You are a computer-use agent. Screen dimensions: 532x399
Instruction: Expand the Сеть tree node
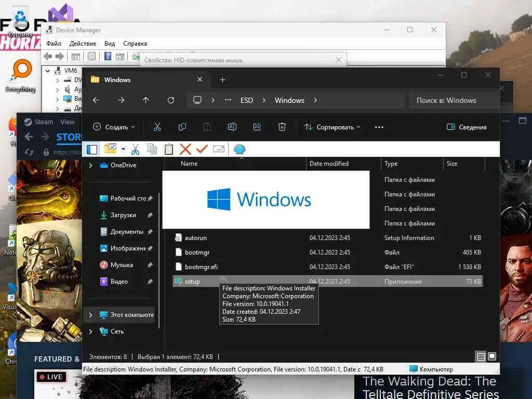coord(90,331)
